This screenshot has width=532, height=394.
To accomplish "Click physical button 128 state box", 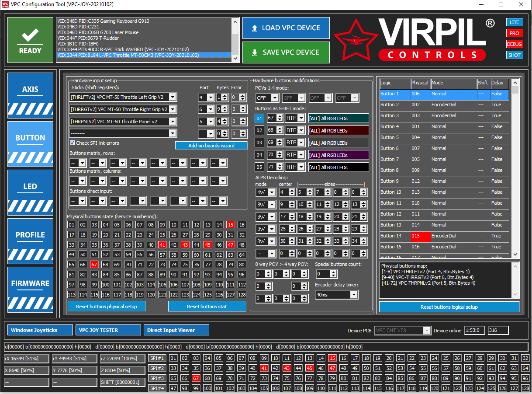I will 242,295.
